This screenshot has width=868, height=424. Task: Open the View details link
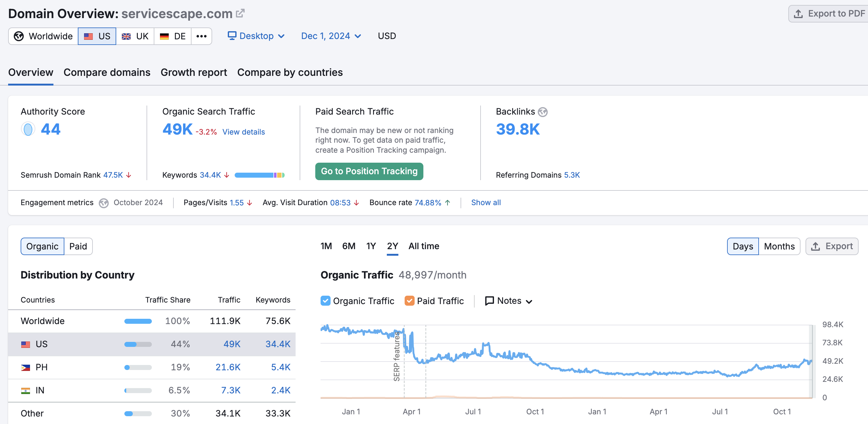(243, 132)
